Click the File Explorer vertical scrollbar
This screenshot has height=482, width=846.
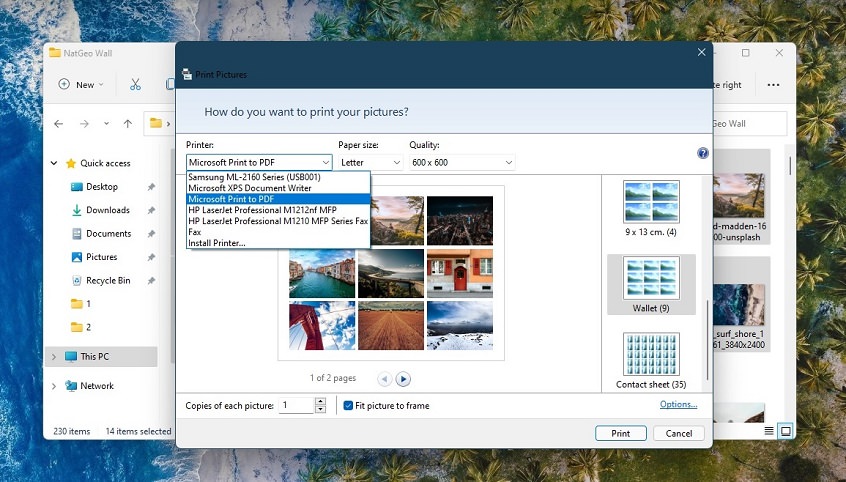tap(790, 166)
